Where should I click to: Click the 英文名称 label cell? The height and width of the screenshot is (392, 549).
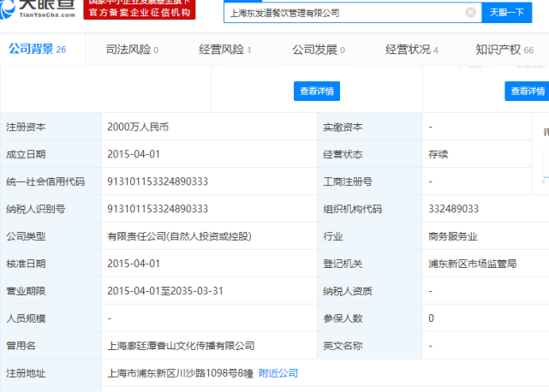pos(370,346)
